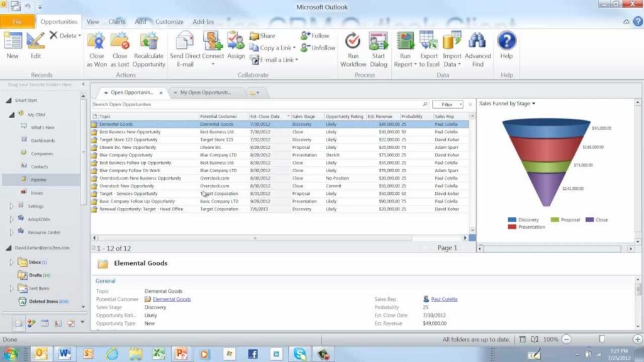Select Renewal Opportunity: Target - Head Office
The height and width of the screenshot is (362, 644).
pos(280,209)
